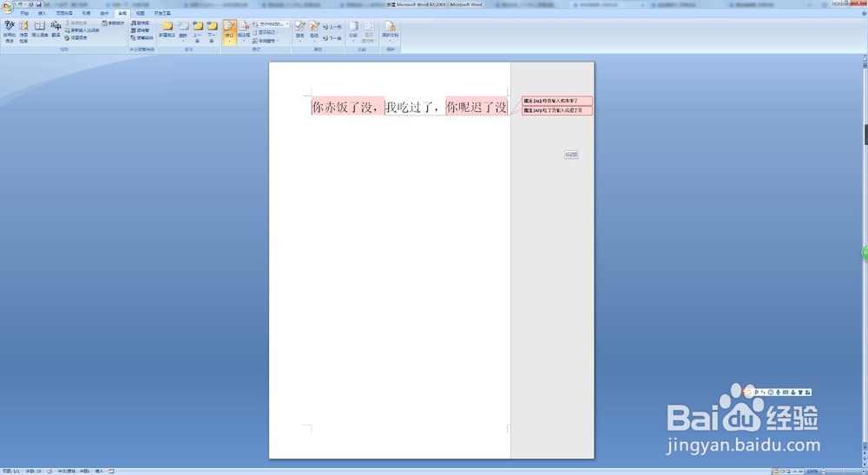The image size is (868, 475).
Task: Select the Review (审阅) ribbon tab
Action: coord(122,13)
